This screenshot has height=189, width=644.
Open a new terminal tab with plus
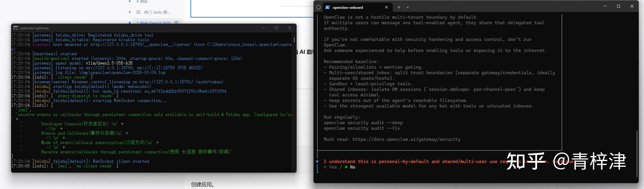point(399,7)
